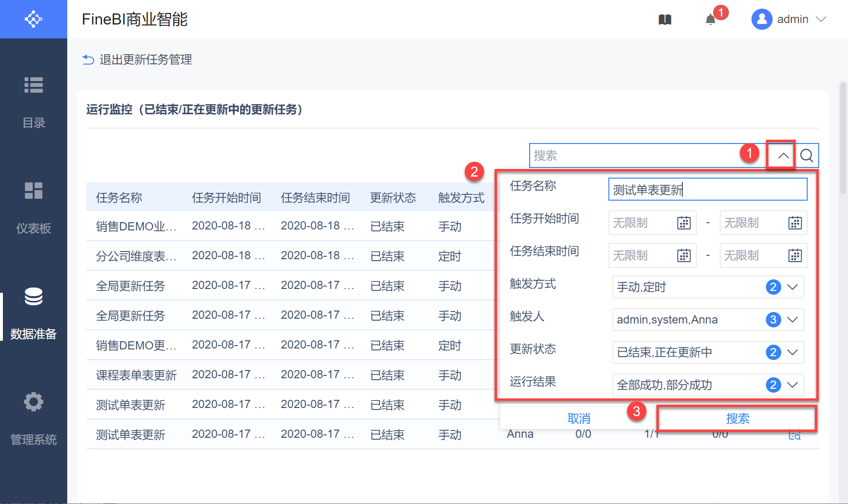848x504 pixels.
Task: Click the 任务开始时间 column header
Action: click(227, 198)
